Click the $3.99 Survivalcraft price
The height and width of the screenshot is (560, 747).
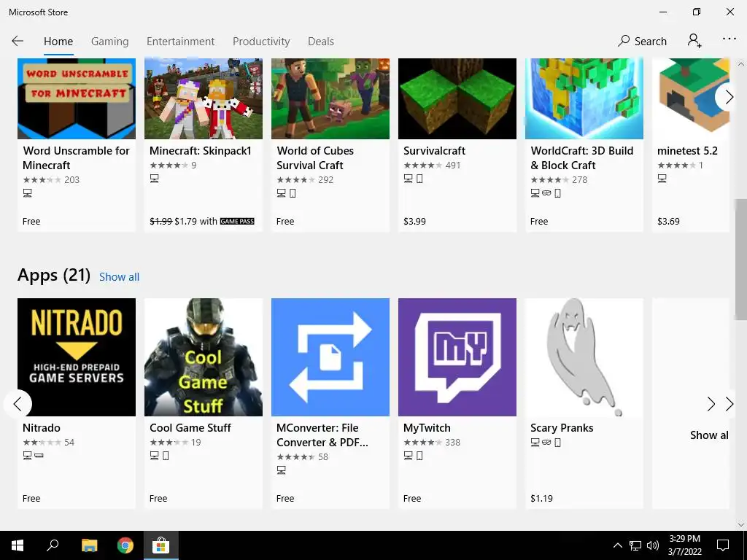[x=414, y=222]
